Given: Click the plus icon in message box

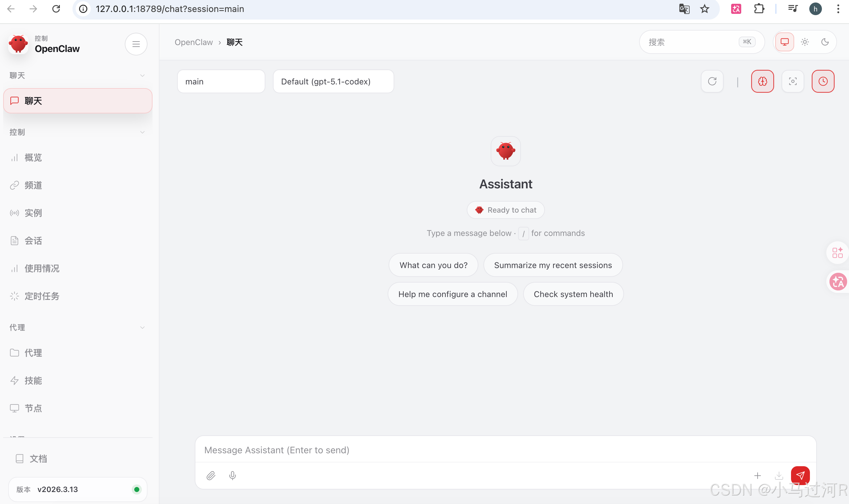Looking at the screenshot, I should pyautogui.click(x=757, y=475).
